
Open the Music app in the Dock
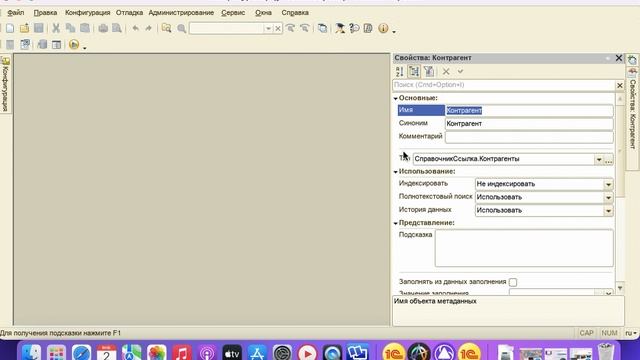(x=182, y=353)
